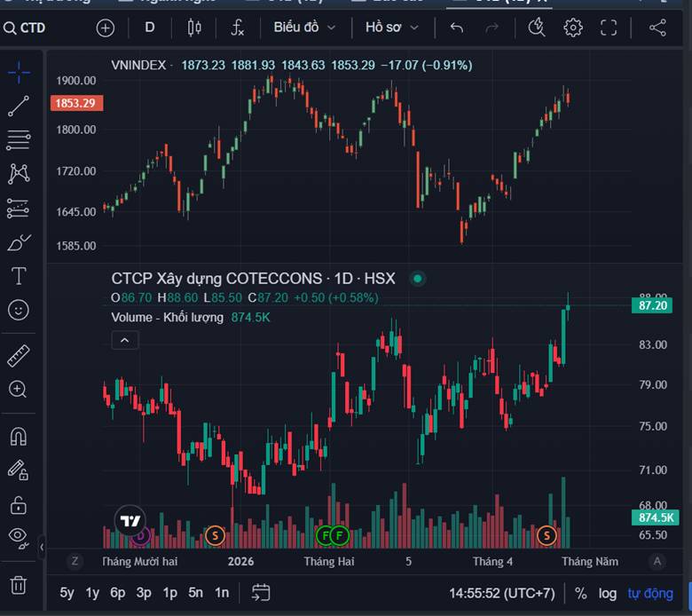
Task: Add a symbol to compare with the plus button
Action: click(x=105, y=28)
